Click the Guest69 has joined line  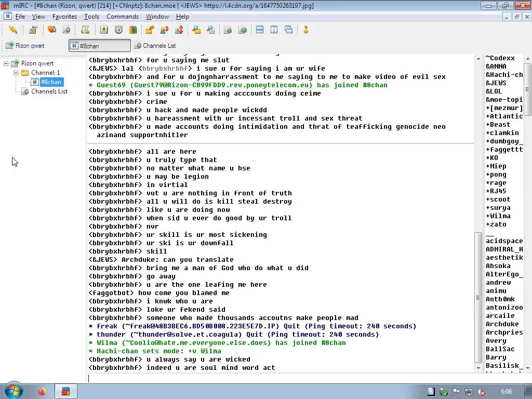point(238,85)
